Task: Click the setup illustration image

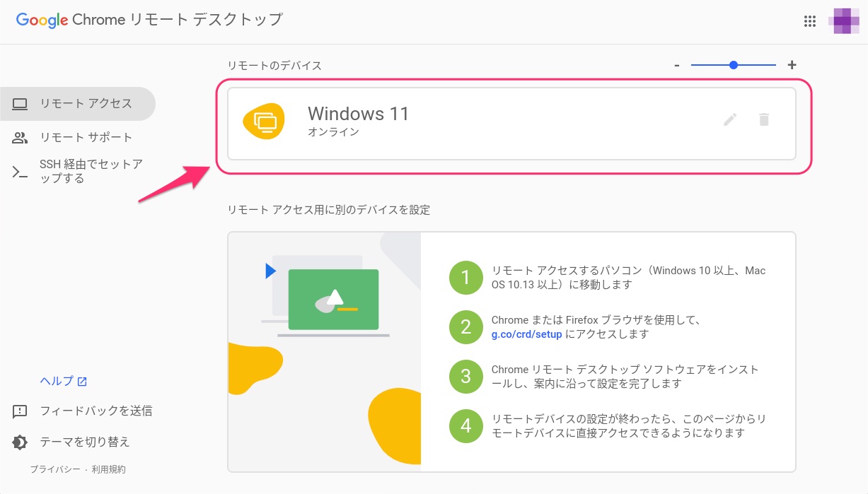Action: point(325,351)
